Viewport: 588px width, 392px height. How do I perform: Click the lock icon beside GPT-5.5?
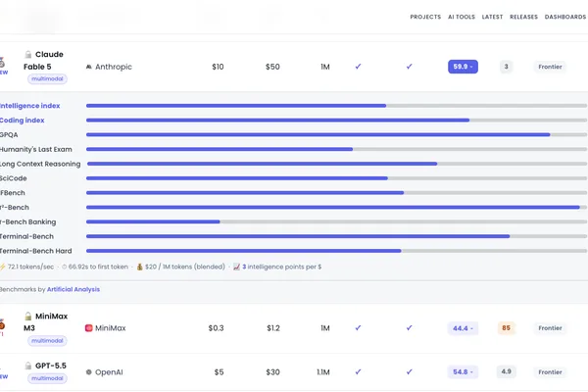(28, 366)
